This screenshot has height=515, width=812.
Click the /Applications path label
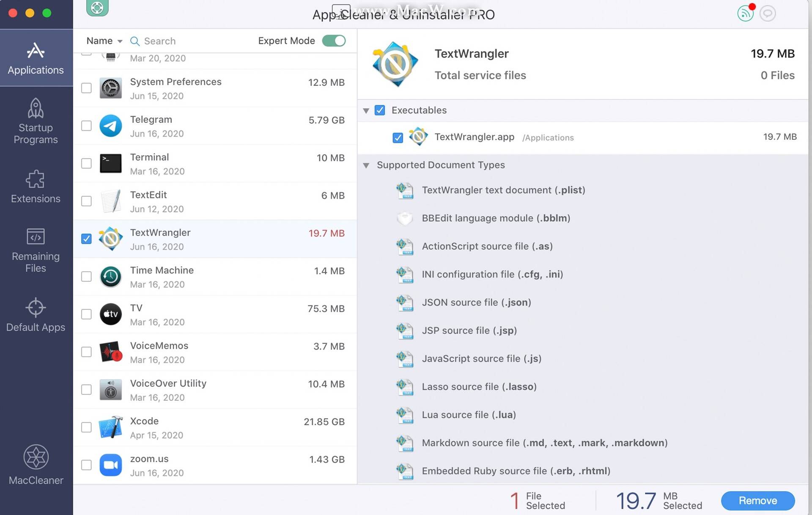[548, 138]
